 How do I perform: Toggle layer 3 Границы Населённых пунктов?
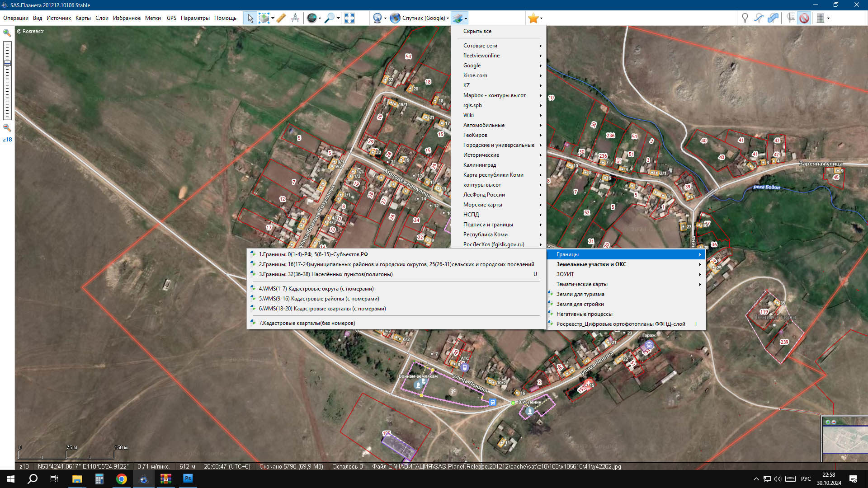point(325,274)
